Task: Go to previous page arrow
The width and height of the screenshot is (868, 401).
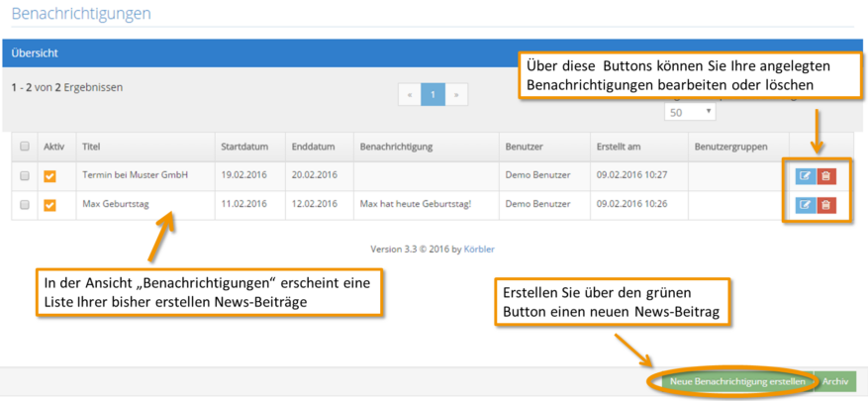Action: click(x=410, y=95)
